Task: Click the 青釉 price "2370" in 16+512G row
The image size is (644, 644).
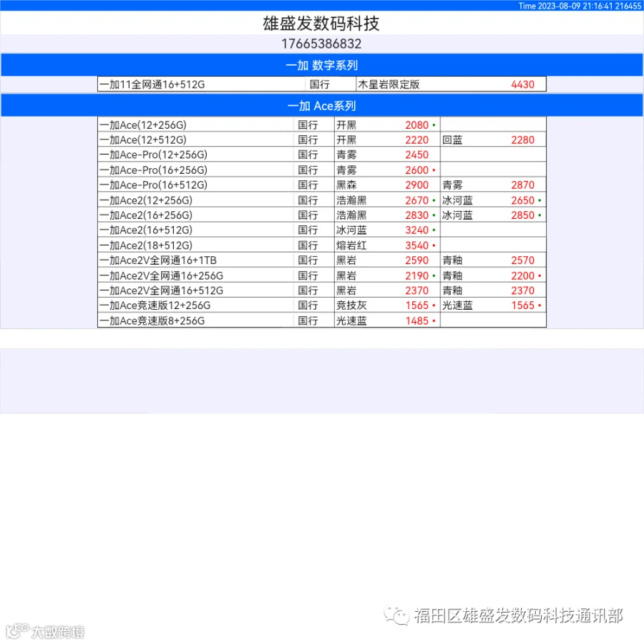Action: (522, 291)
